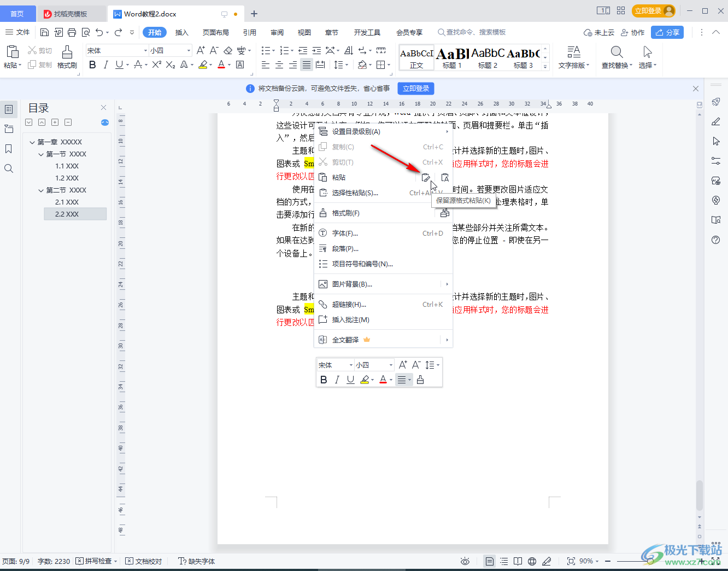The image size is (728, 571).
Task: Click the Undo arrow icon
Action: tap(99, 32)
